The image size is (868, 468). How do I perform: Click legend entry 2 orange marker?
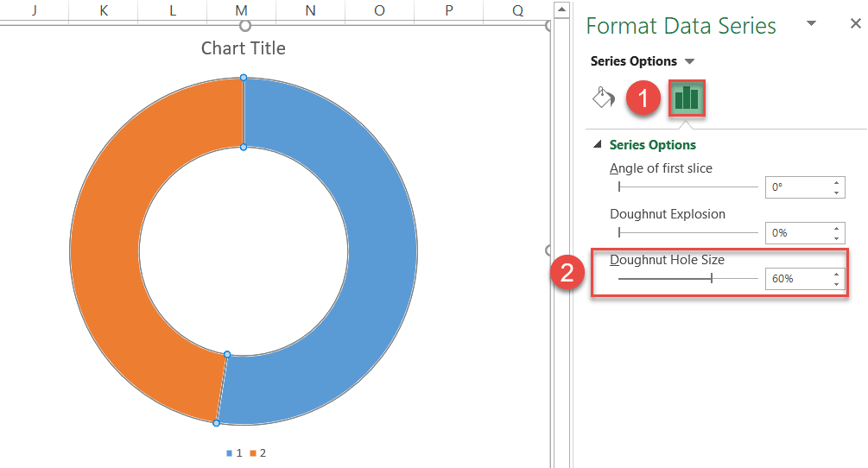253,453
